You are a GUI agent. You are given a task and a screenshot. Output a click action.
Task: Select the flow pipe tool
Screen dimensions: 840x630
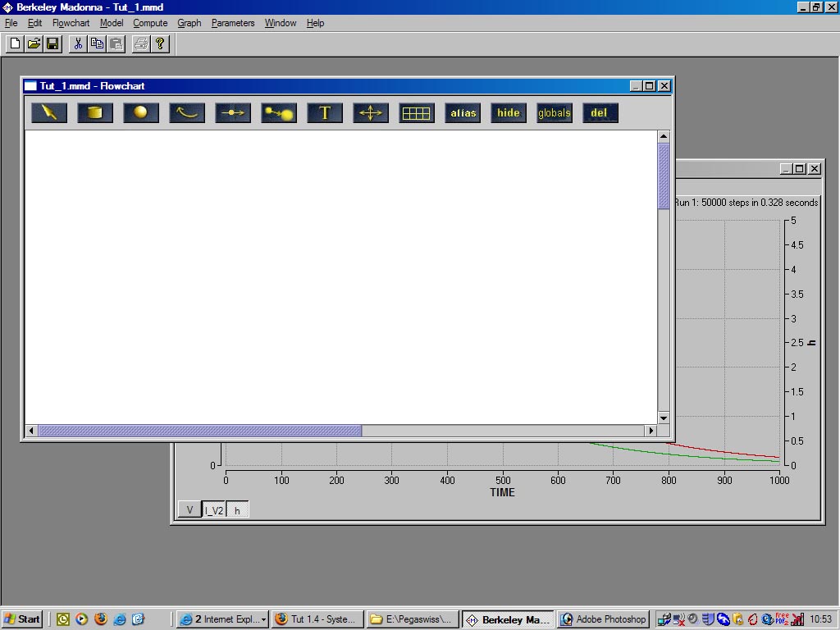pos(233,113)
